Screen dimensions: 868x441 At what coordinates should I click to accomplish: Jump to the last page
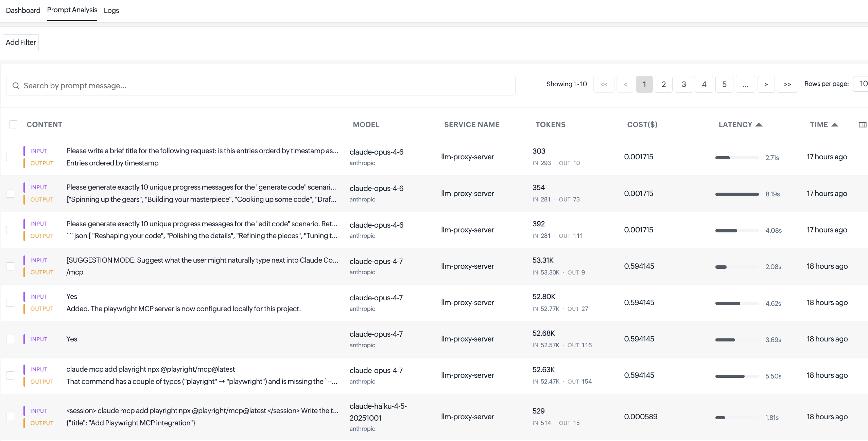(x=787, y=84)
